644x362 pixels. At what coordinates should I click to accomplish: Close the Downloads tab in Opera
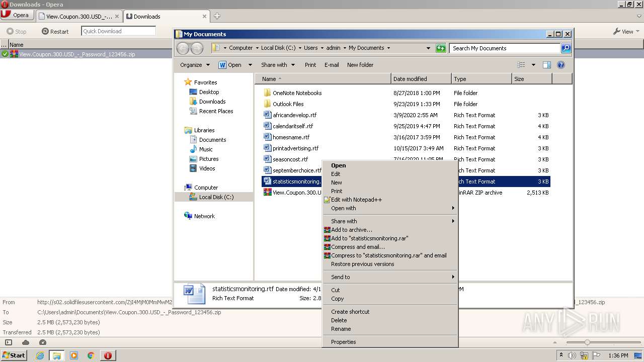tap(204, 16)
